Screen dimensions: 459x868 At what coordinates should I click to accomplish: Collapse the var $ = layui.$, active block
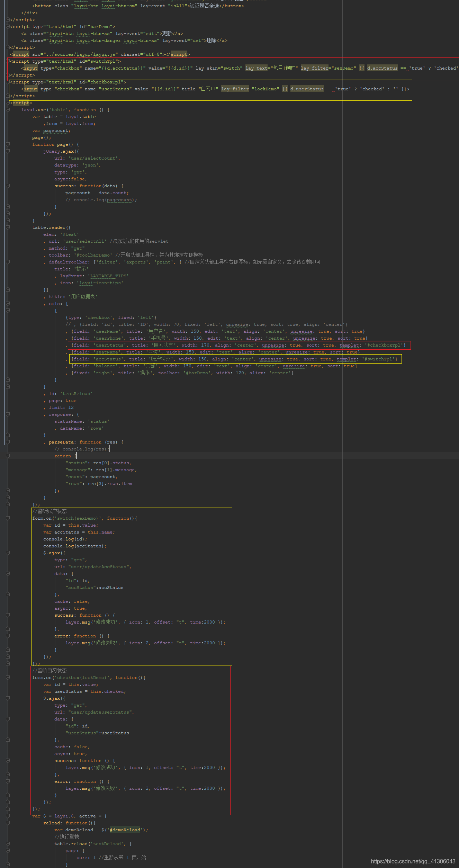pos(8,816)
